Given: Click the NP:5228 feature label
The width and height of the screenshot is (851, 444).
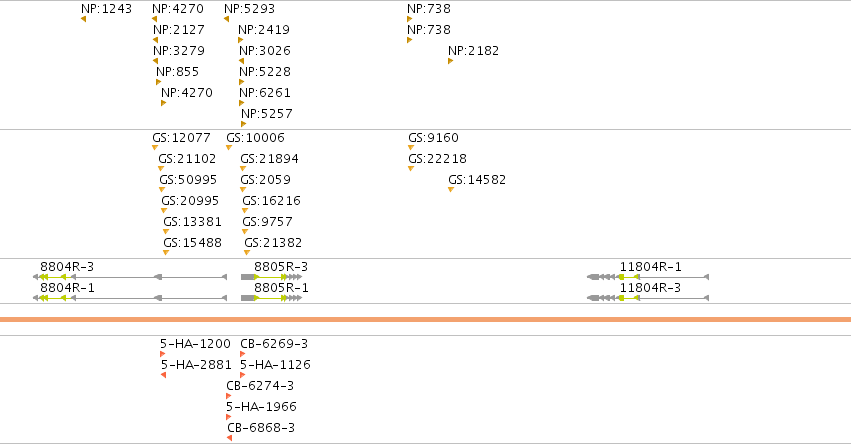Looking at the screenshot, I should click(265, 72).
